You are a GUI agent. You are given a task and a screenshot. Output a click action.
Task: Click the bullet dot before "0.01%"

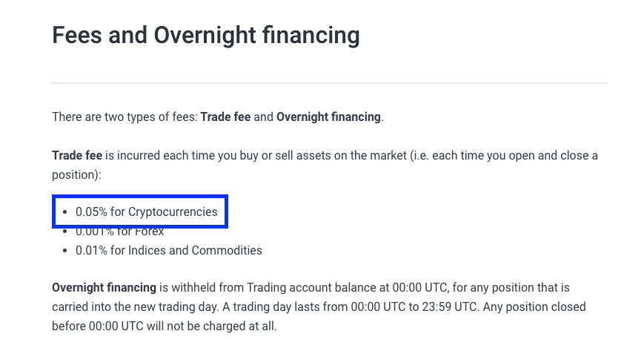click(65, 251)
